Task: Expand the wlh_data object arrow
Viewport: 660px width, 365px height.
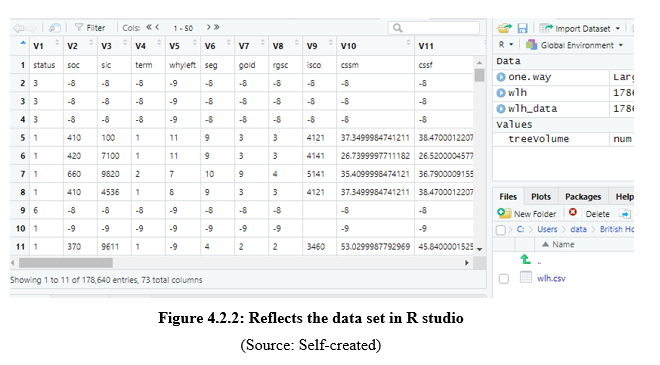Action: coord(500,109)
